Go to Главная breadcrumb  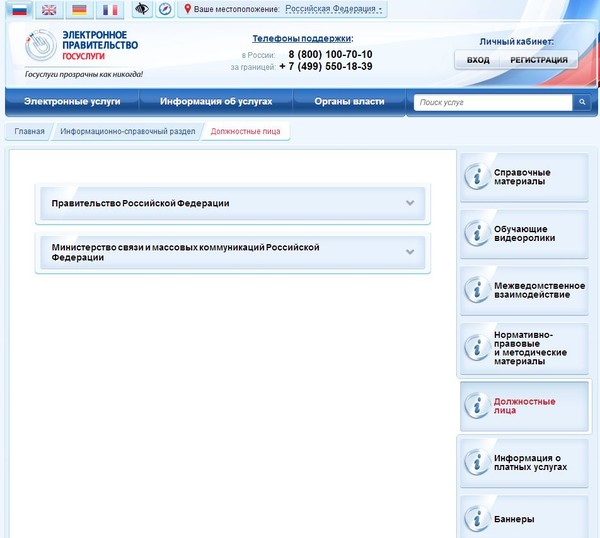point(29,131)
